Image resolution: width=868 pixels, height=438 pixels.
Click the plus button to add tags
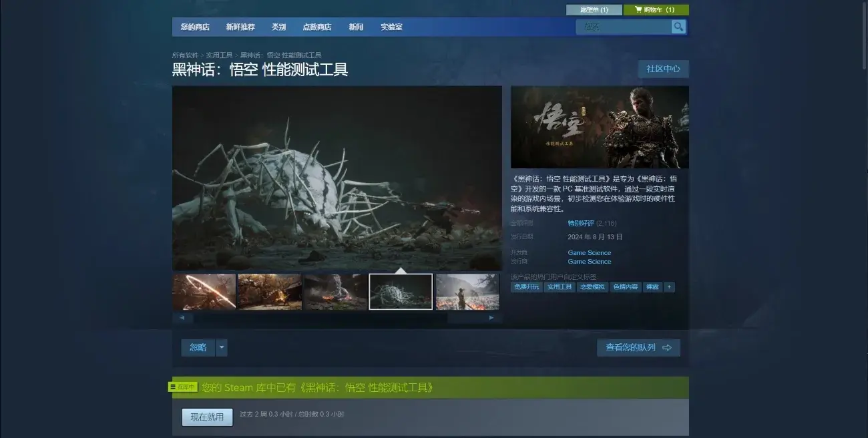coord(670,287)
